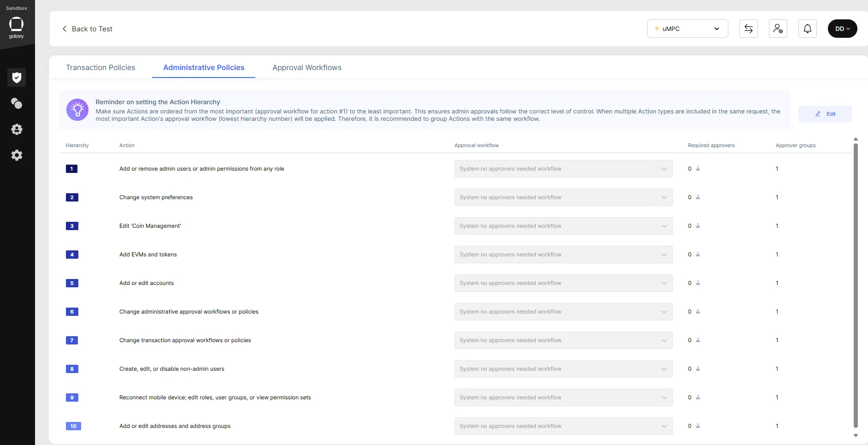Open workflow dropdown for non-admin users action
Screen dimensions: 868x445
click(563, 369)
